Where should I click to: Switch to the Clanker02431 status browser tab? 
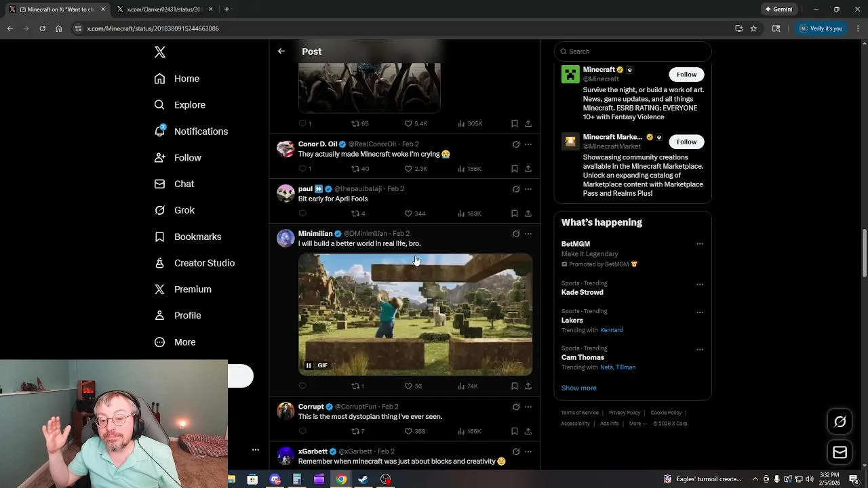tap(165, 9)
